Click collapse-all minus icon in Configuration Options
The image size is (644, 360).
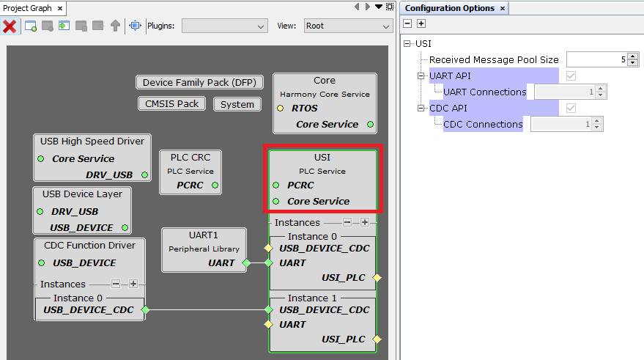click(407, 24)
